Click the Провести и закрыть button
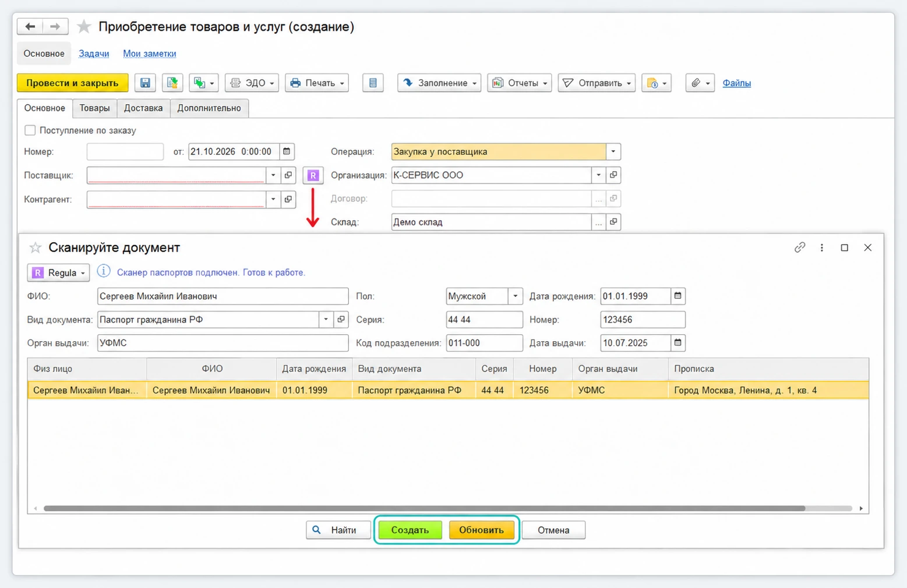The height and width of the screenshot is (588, 907). point(72,83)
